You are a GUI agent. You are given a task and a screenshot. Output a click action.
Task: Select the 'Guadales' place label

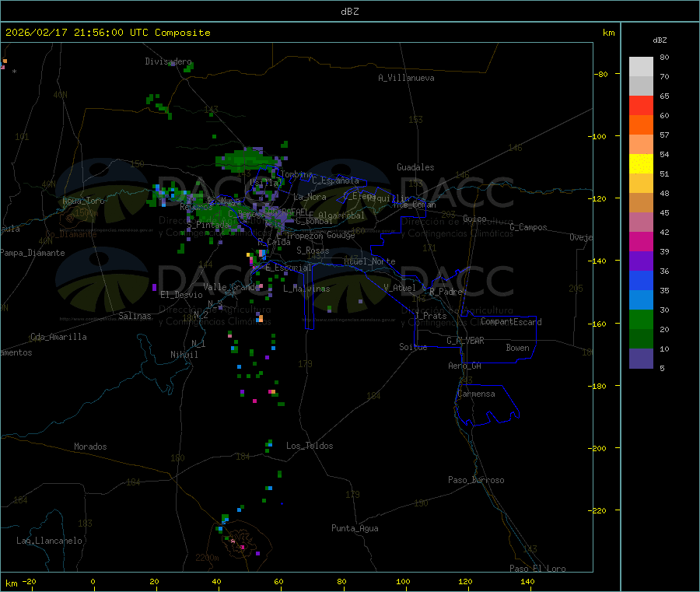pyautogui.click(x=415, y=167)
